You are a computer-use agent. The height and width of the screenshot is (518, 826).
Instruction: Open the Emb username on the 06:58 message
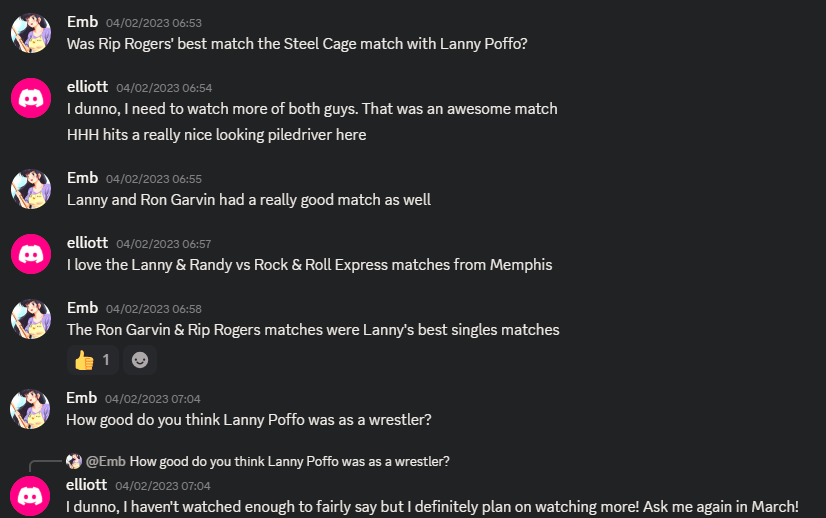pos(82,307)
